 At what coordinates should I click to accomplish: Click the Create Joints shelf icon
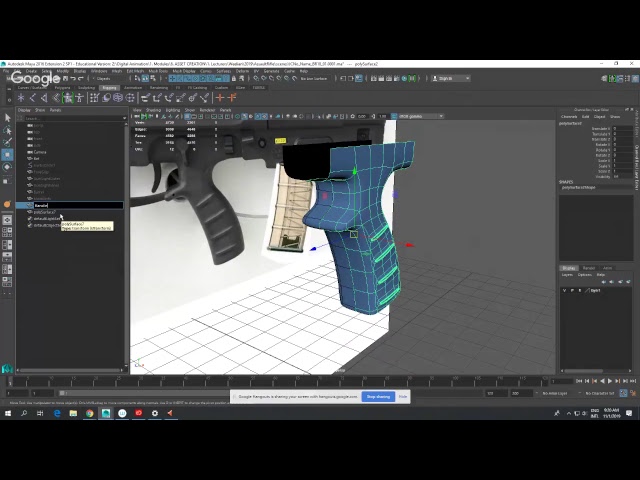pos(33,98)
